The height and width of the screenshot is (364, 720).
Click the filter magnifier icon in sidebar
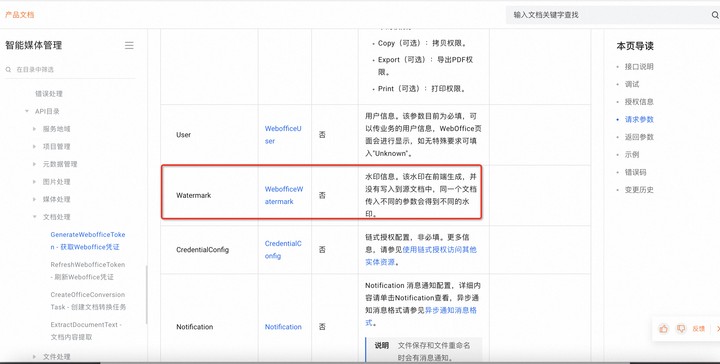tap(8, 70)
